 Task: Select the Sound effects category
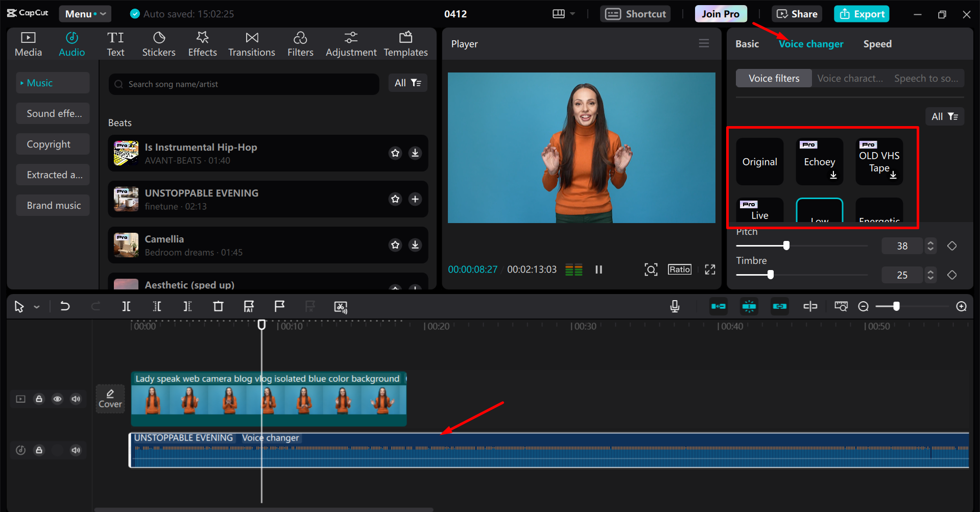pos(53,113)
